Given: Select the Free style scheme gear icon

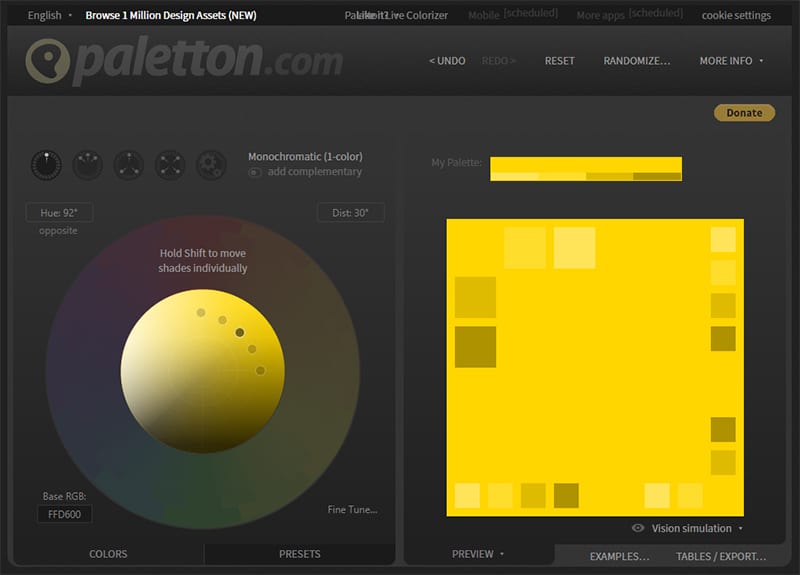Looking at the screenshot, I should pyautogui.click(x=211, y=165).
